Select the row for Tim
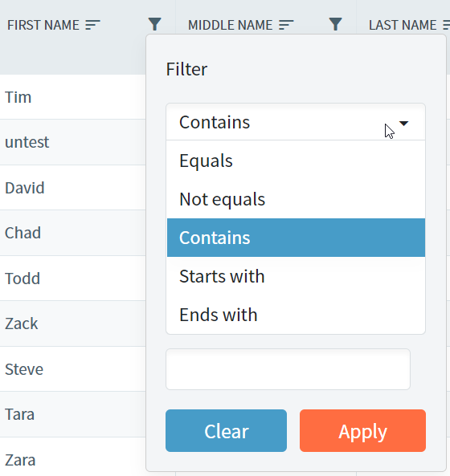 click(x=73, y=97)
